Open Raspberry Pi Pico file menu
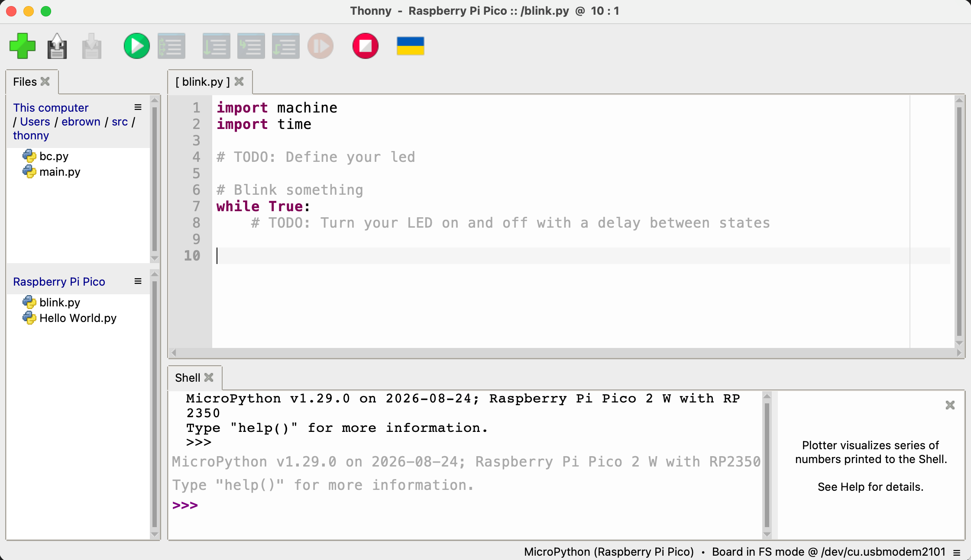Image resolution: width=971 pixels, height=560 pixels. tap(138, 281)
